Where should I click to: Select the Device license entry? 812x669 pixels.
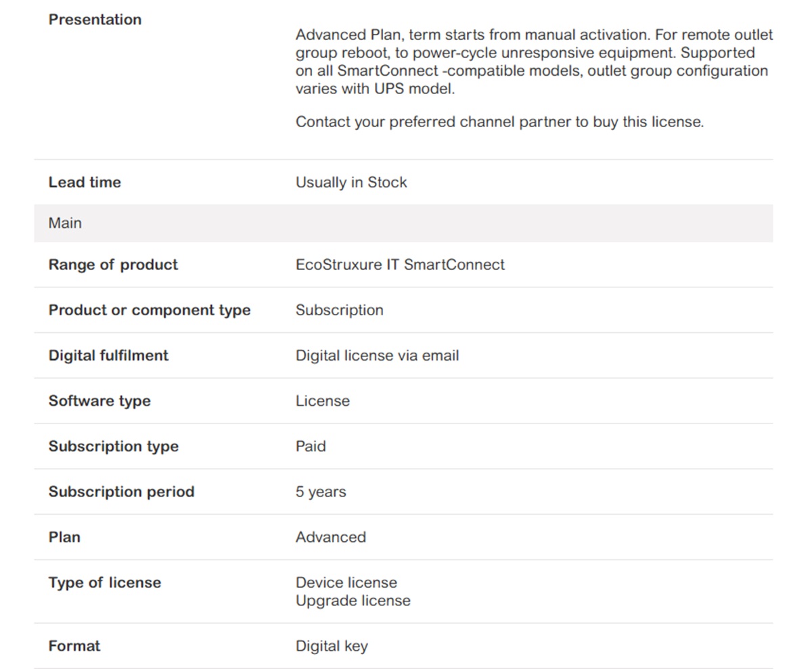coord(346,582)
